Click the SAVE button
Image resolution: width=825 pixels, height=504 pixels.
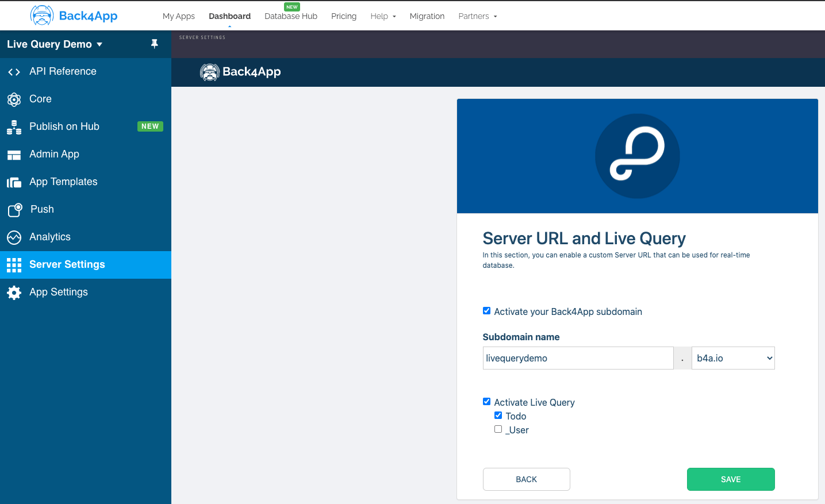point(730,479)
